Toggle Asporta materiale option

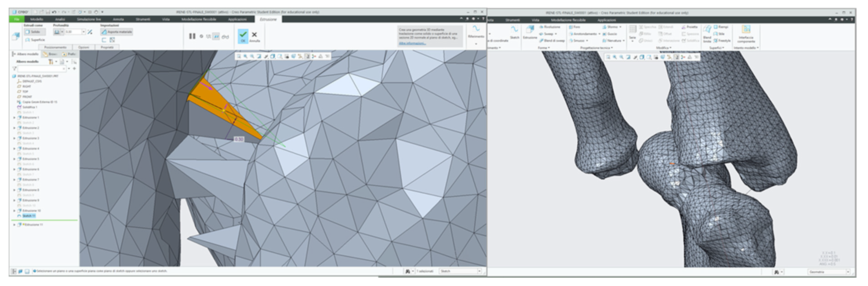click(x=117, y=32)
